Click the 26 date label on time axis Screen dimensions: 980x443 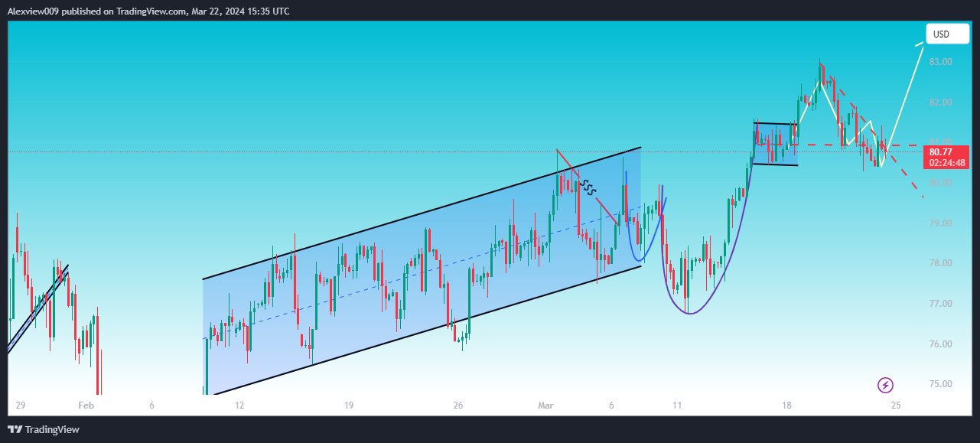tap(458, 405)
